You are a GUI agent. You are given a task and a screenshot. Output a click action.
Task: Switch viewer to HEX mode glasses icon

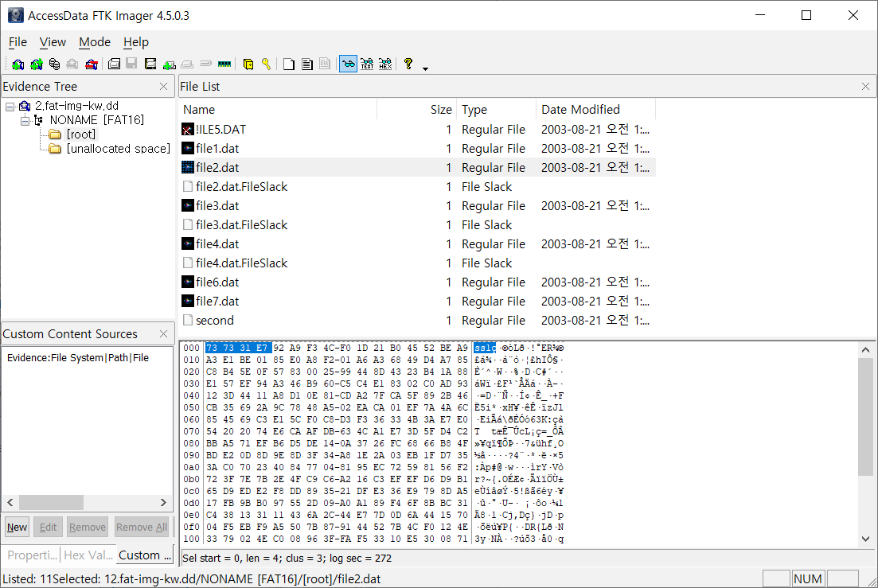click(385, 64)
